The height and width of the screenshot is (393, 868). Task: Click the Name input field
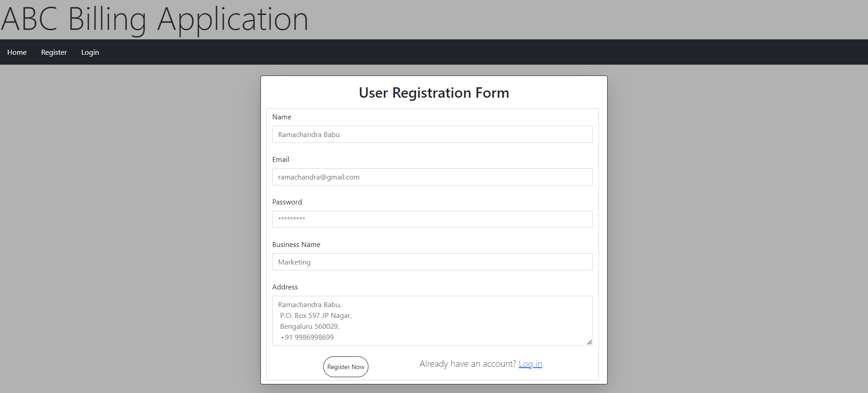point(432,134)
